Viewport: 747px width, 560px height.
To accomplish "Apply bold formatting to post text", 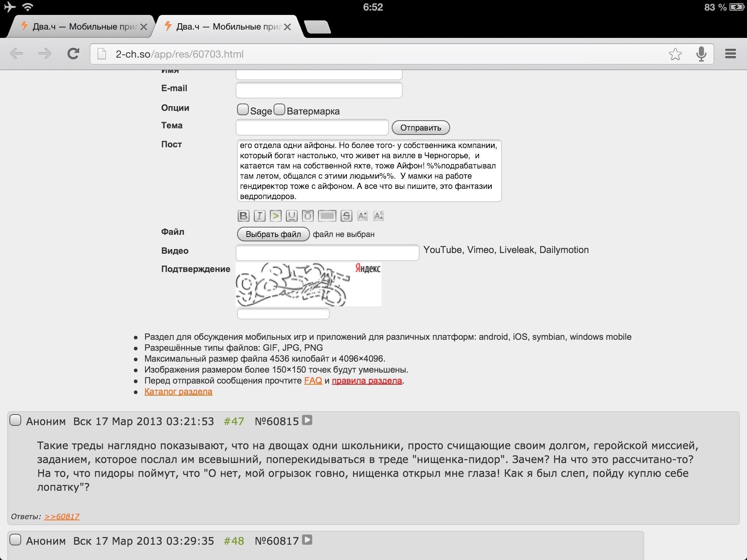I will pyautogui.click(x=243, y=216).
